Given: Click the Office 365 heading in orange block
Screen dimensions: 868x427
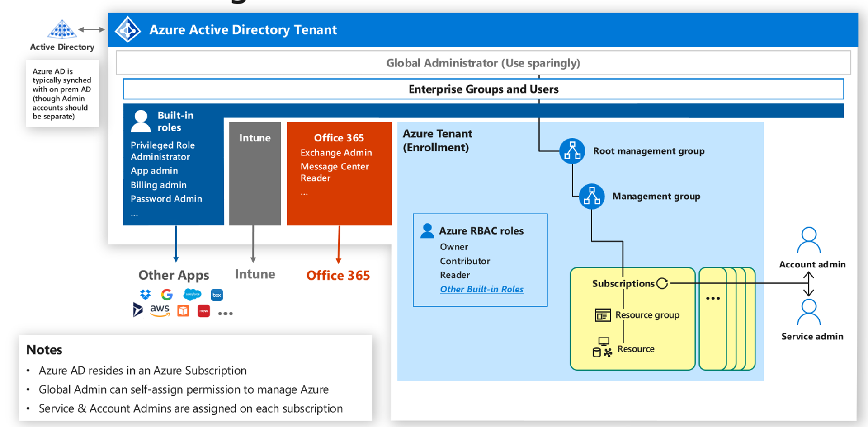Looking at the screenshot, I should 339,138.
